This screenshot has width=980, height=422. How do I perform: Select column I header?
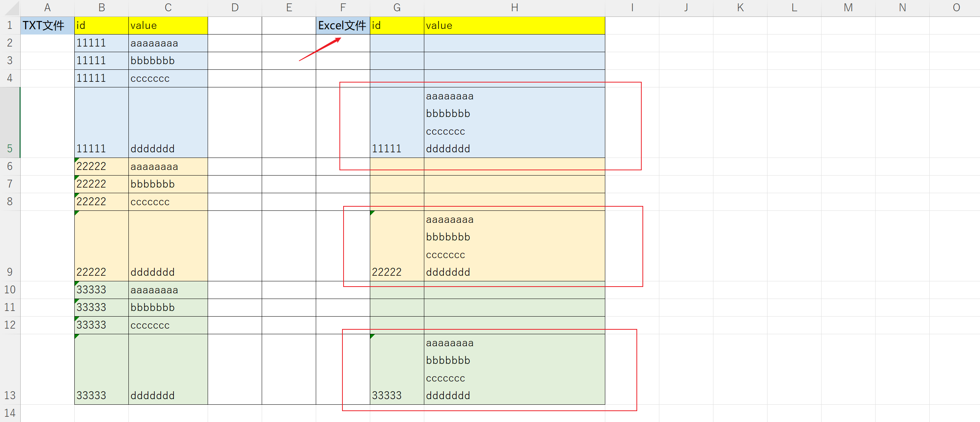(632, 8)
